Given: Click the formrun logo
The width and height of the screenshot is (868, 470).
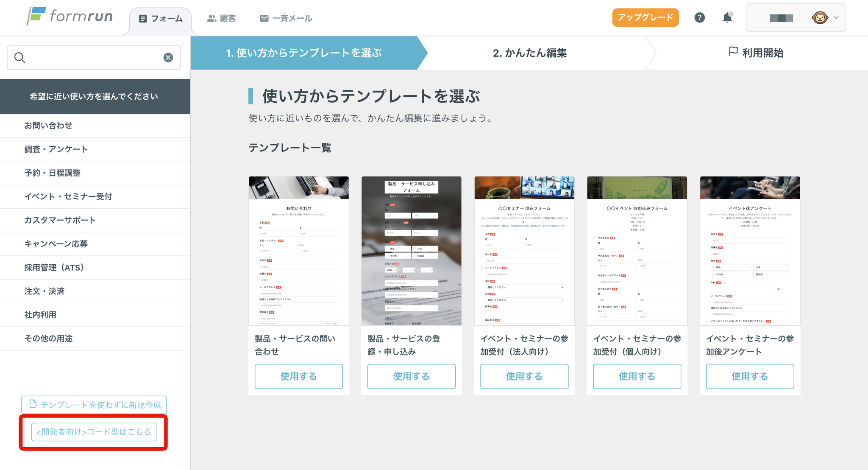Looking at the screenshot, I should click(70, 17).
